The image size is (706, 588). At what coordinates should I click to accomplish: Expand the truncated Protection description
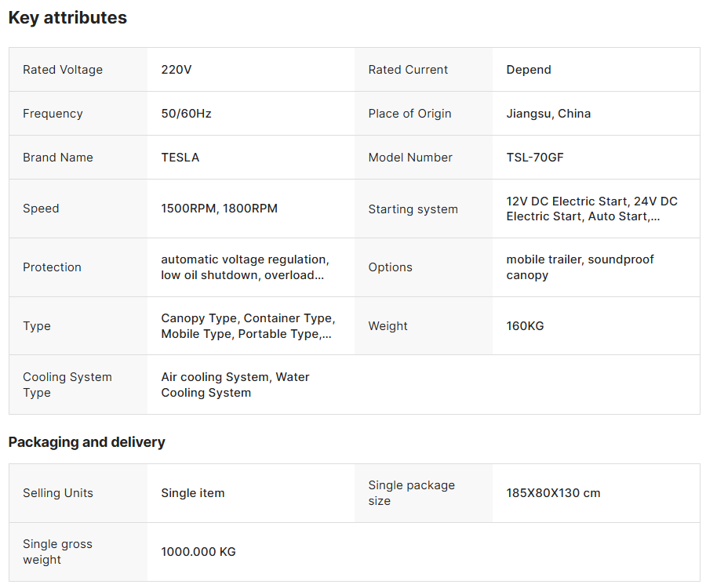(x=245, y=267)
